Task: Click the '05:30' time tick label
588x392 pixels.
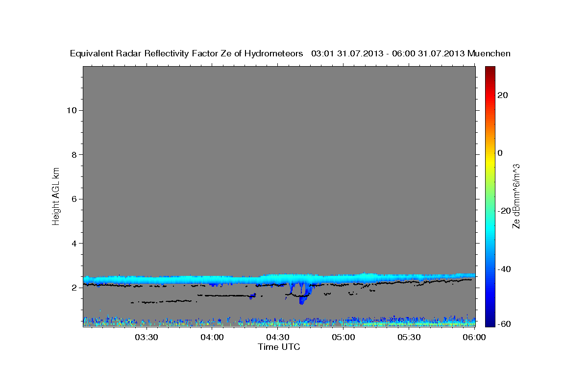Action: 409,337
